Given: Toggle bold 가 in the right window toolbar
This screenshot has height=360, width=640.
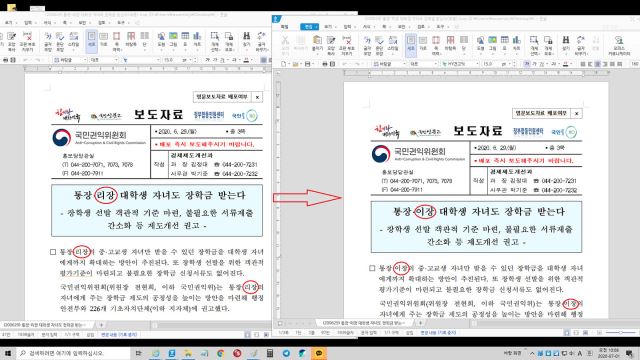Looking at the screenshot, I should pos(527,64).
